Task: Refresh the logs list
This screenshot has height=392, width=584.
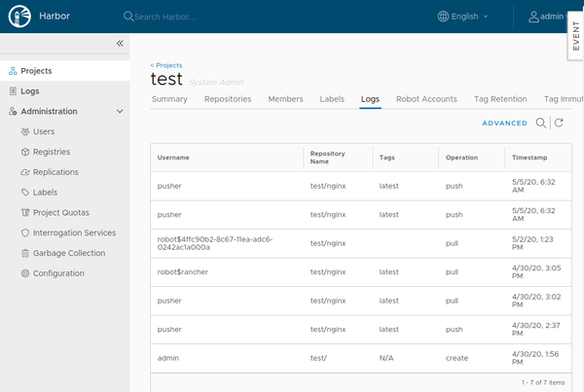Action: [x=559, y=124]
